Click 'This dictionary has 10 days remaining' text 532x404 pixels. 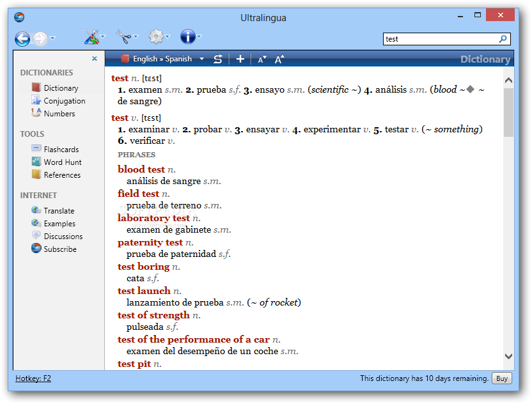click(x=425, y=378)
